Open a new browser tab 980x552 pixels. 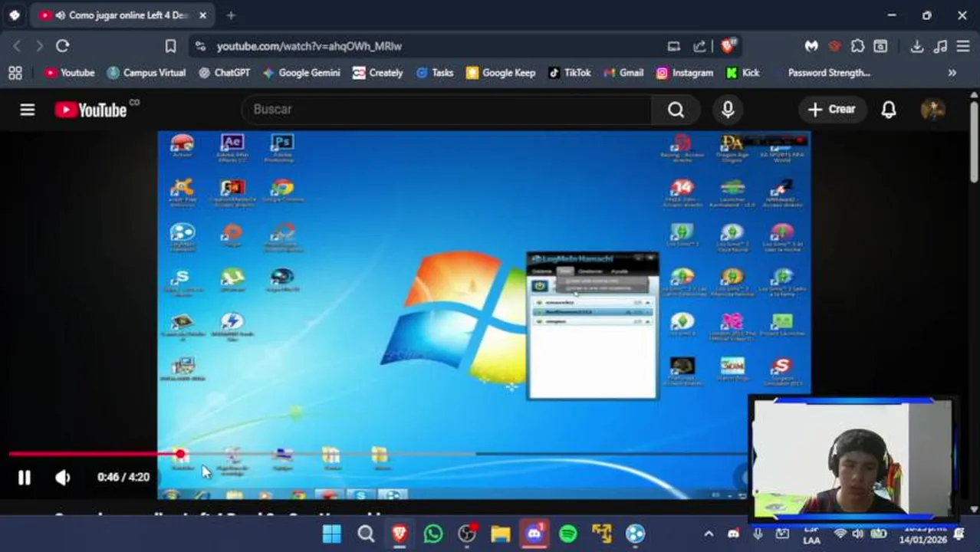[x=231, y=15]
